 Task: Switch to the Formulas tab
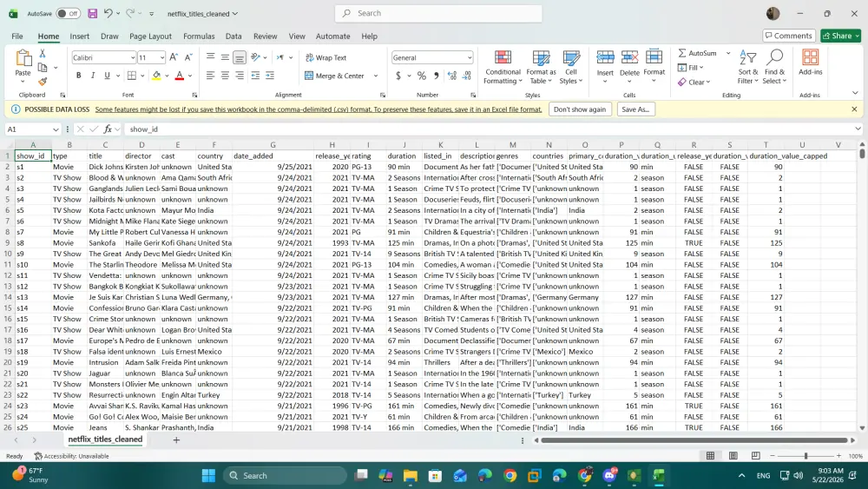click(199, 36)
